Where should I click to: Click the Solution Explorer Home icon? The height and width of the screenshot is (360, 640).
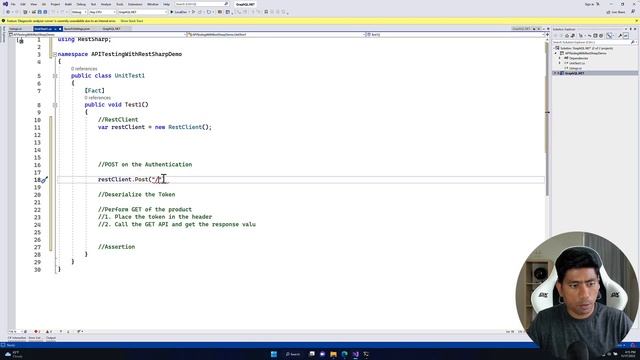pyautogui.click(x=567, y=36)
